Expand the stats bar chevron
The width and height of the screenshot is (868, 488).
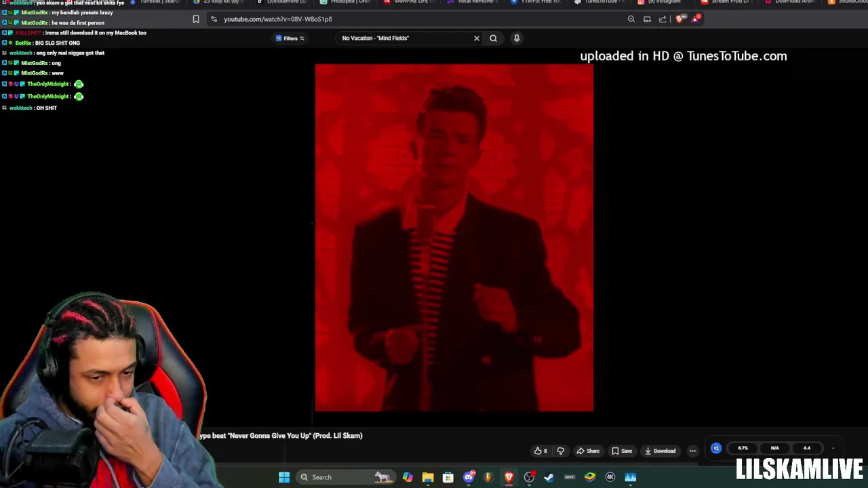[x=833, y=448]
